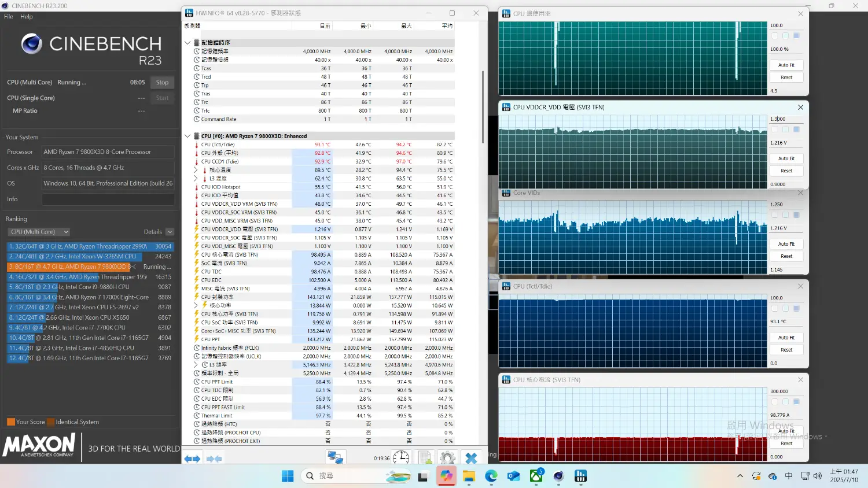This screenshot has height=488, width=868.
Task: Click Auto Fit in CPU 總使用率 graph
Action: pyautogui.click(x=786, y=65)
